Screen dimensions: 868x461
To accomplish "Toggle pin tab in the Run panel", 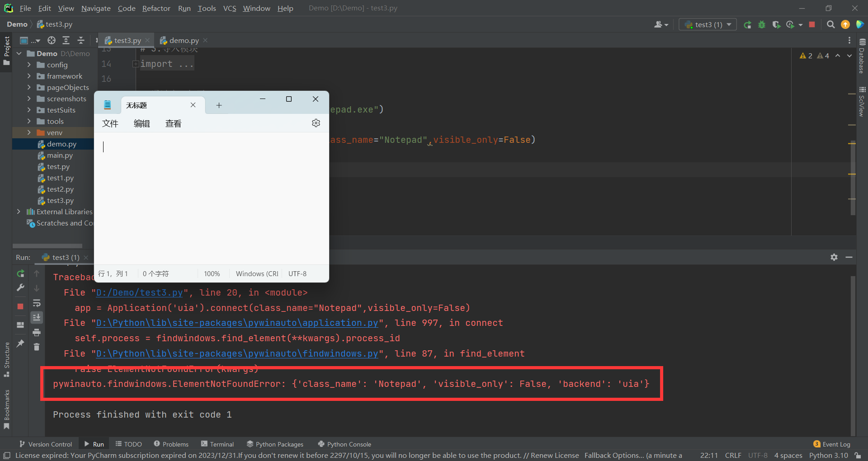I will point(20,343).
